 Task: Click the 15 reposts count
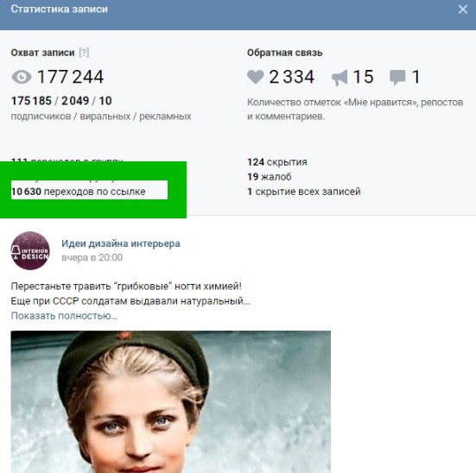(x=364, y=77)
